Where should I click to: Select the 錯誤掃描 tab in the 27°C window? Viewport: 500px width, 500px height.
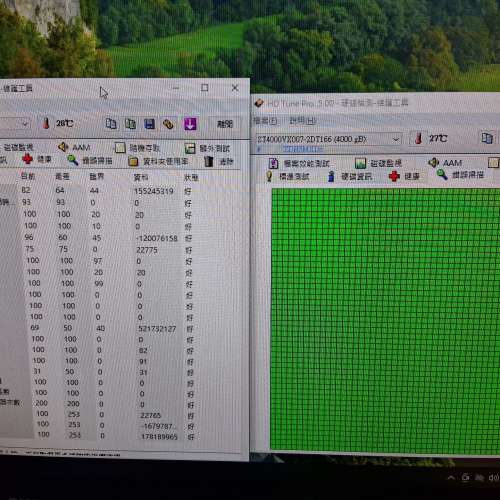tap(460, 175)
